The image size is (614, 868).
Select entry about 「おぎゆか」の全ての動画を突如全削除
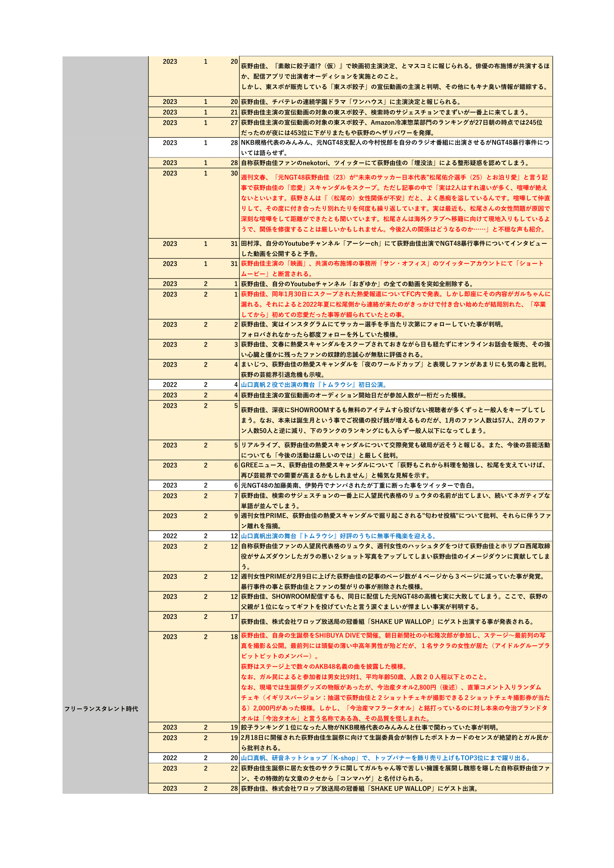pyautogui.click(x=357, y=284)
